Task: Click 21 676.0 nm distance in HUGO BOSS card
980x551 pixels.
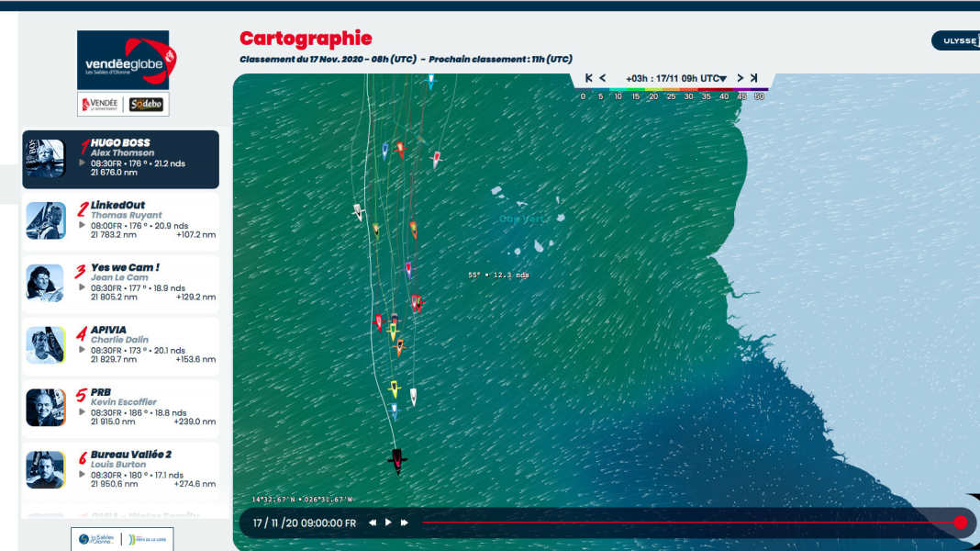Action: [x=114, y=173]
